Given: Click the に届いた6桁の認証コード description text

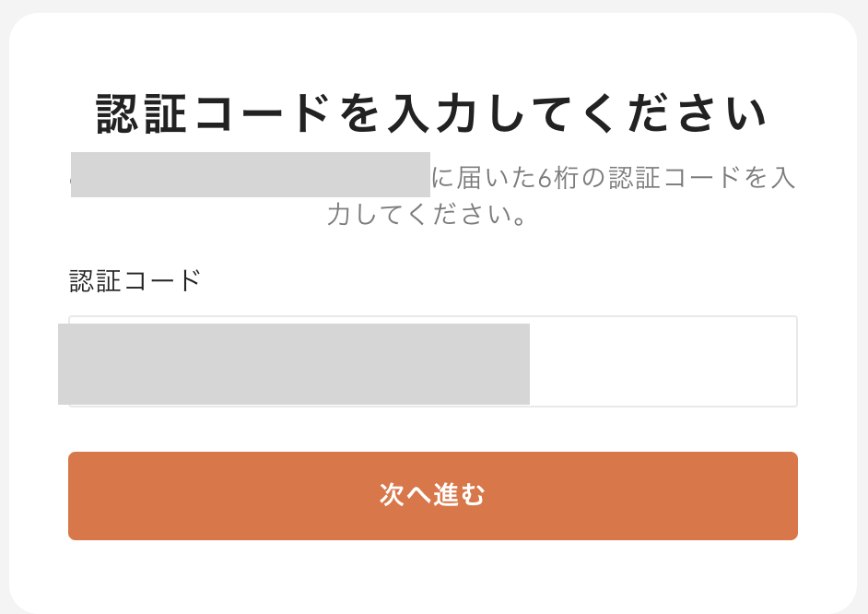Looking at the screenshot, I should 612,177.
